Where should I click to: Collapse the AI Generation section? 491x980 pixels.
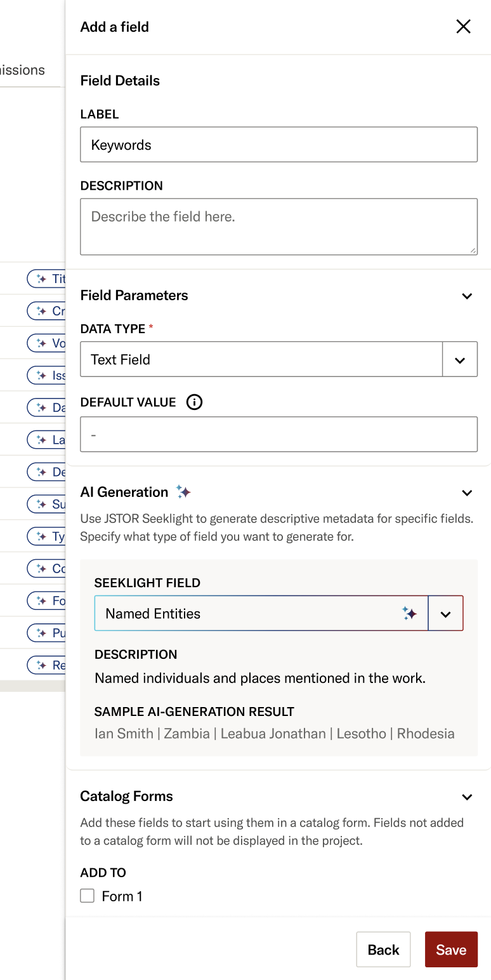[468, 493]
